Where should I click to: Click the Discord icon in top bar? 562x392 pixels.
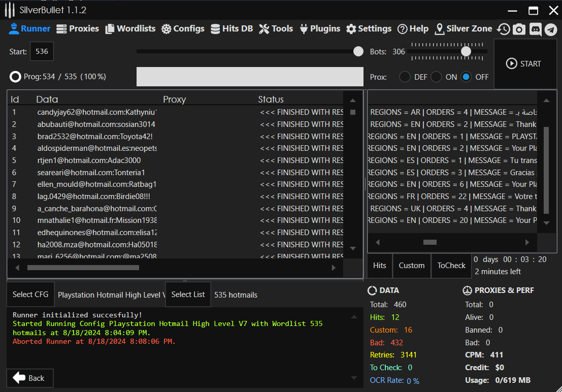535,29
